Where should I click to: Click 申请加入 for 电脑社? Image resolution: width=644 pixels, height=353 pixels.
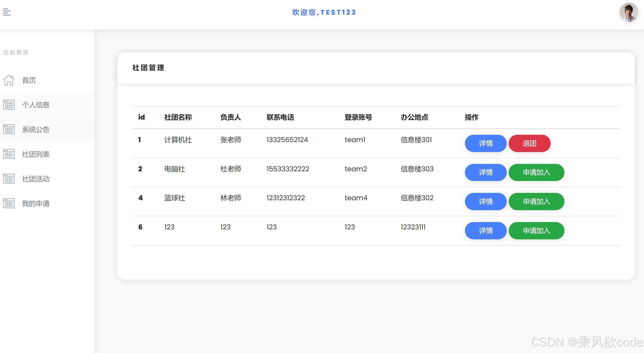(x=536, y=172)
